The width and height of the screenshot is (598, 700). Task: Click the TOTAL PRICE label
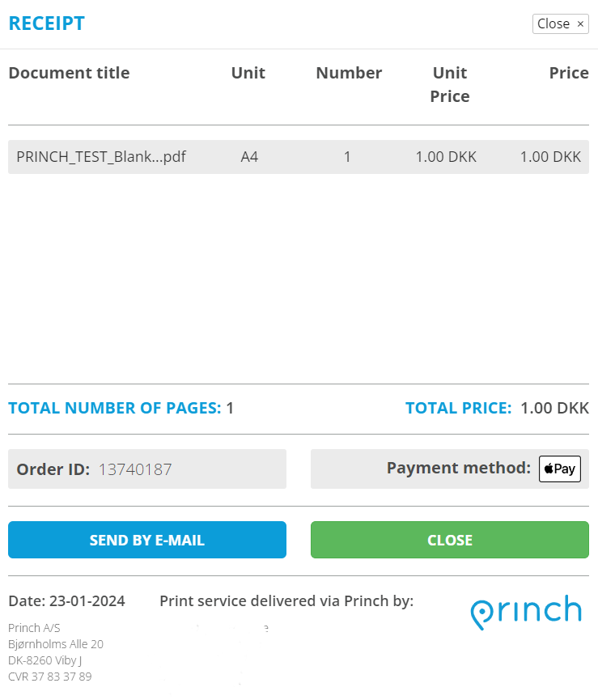click(x=459, y=408)
